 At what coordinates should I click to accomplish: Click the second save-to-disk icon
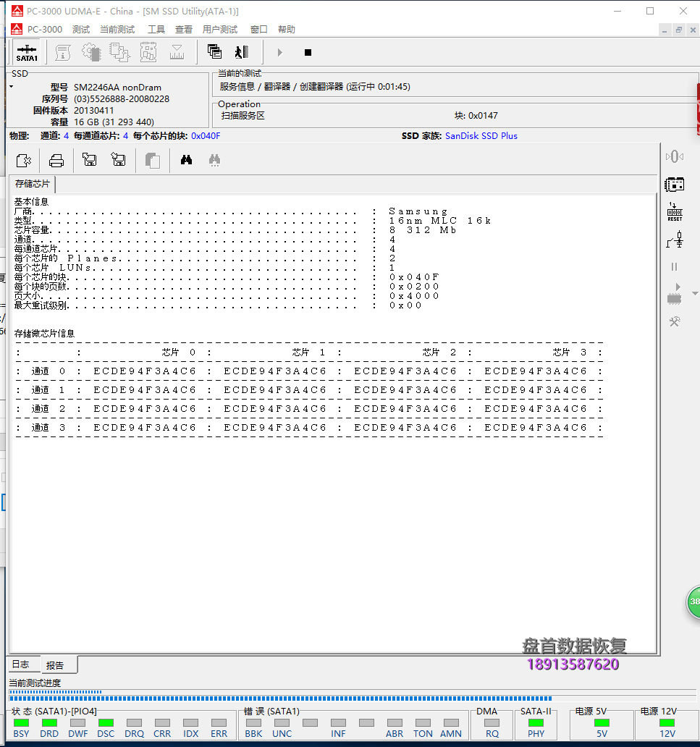tap(118, 159)
